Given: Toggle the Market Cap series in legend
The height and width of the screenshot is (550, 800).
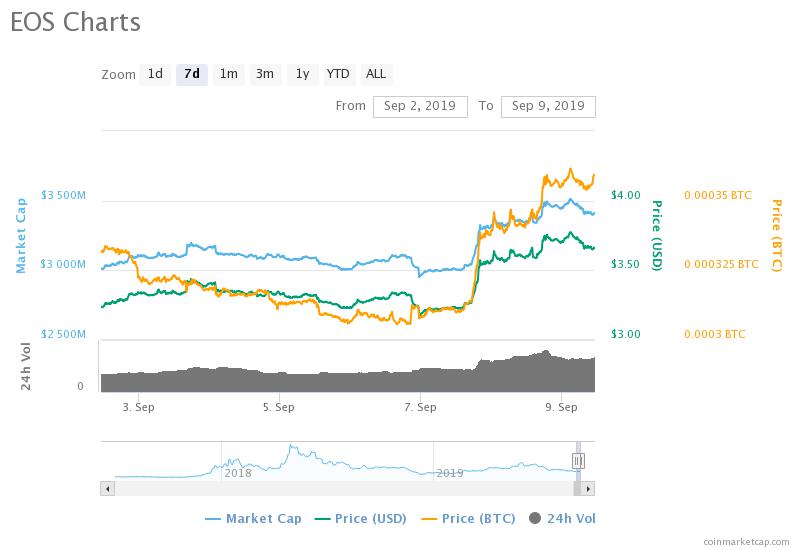Looking at the screenshot, I should [253, 519].
